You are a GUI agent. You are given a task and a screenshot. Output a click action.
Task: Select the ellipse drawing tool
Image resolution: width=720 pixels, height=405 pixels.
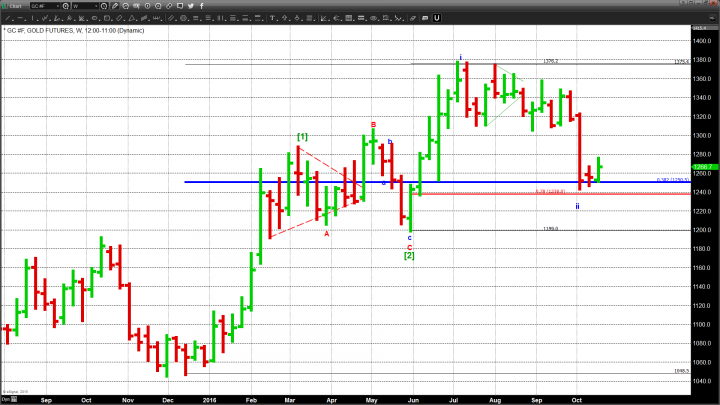pyautogui.click(x=94, y=18)
